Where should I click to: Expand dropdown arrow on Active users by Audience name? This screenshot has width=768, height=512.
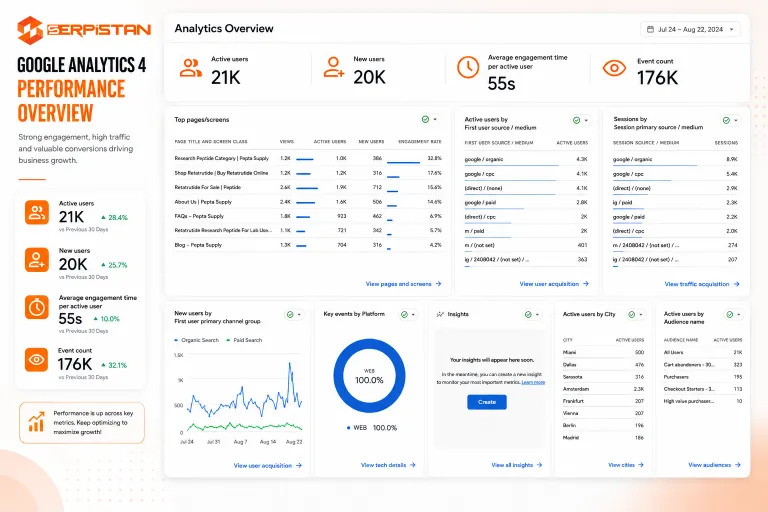(x=739, y=315)
